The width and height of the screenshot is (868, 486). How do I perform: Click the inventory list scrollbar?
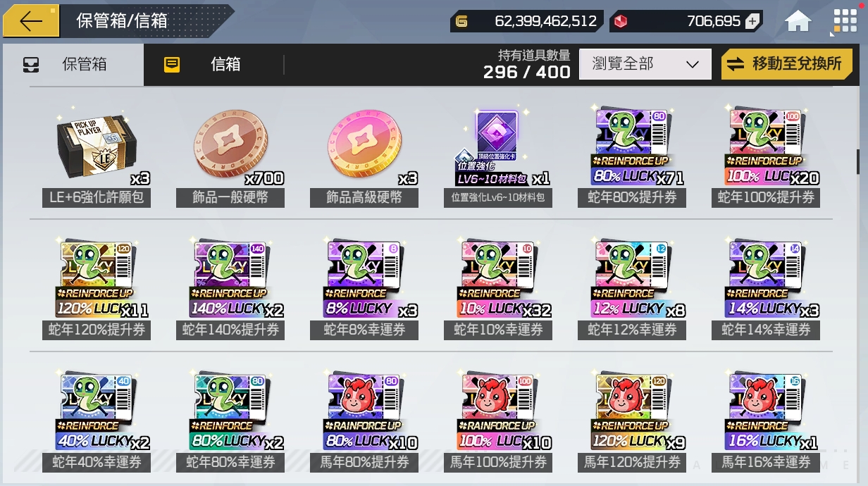pyautogui.click(x=858, y=161)
